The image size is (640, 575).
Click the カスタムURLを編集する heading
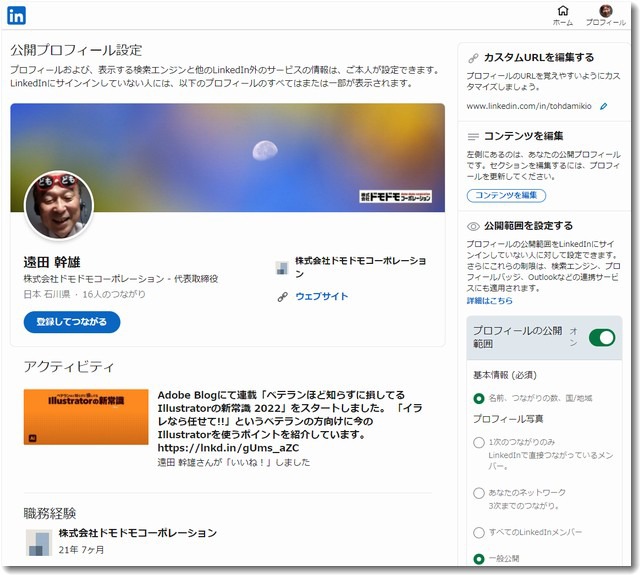click(539, 58)
